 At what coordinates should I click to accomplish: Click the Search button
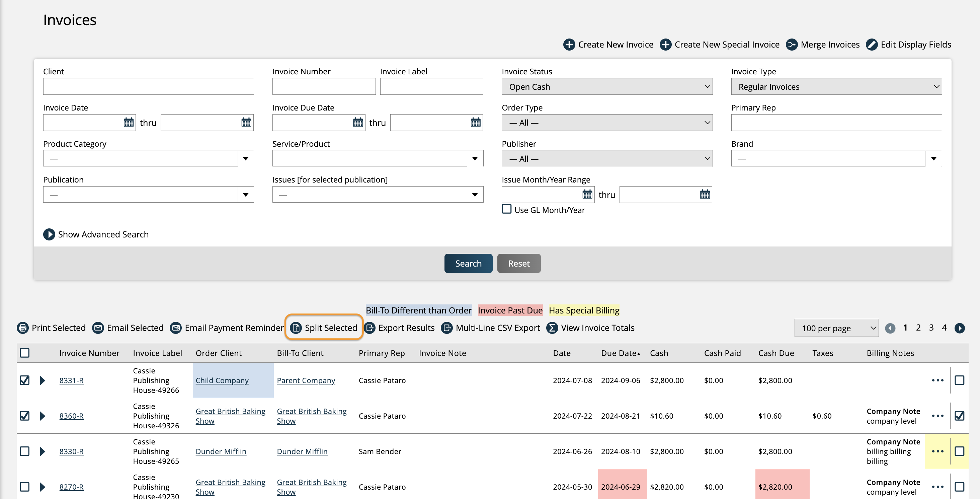[468, 263]
